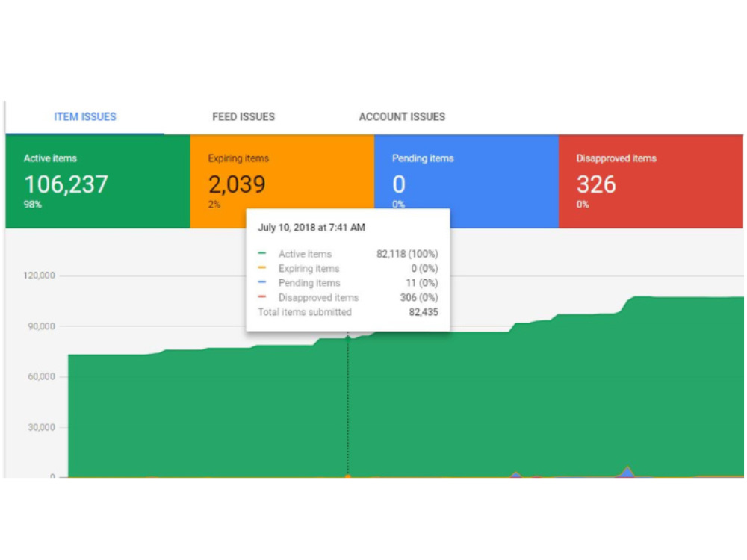The image size is (747, 560).
Task: Click the orange Expiring items card
Action: pyautogui.click(x=282, y=181)
